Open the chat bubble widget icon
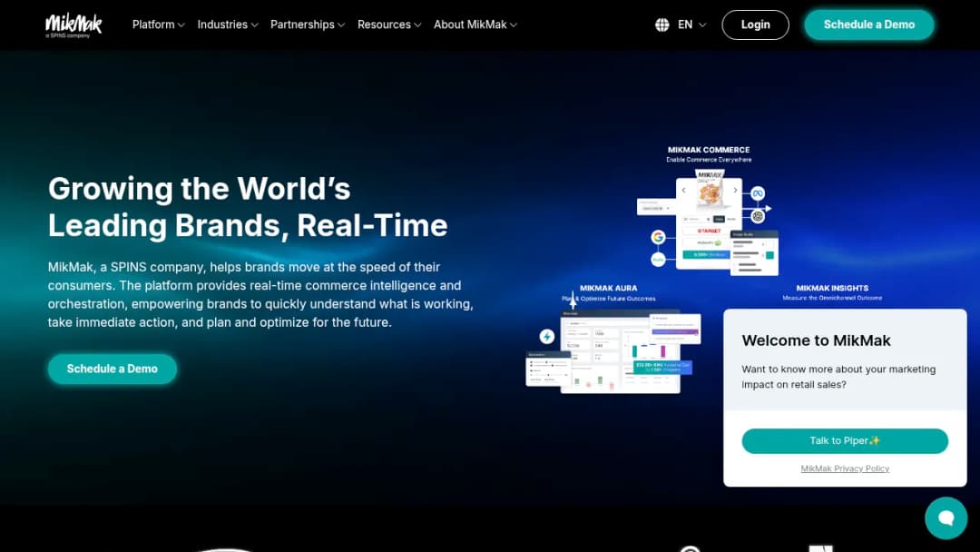This screenshot has height=552, width=980. point(946,517)
